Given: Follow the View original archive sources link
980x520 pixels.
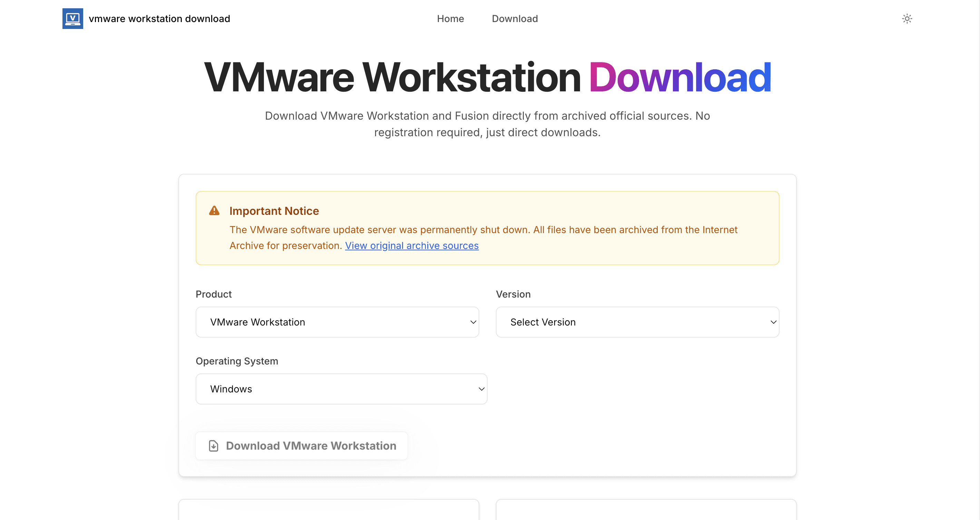Looking at the screenshot, I should [412, 246].
